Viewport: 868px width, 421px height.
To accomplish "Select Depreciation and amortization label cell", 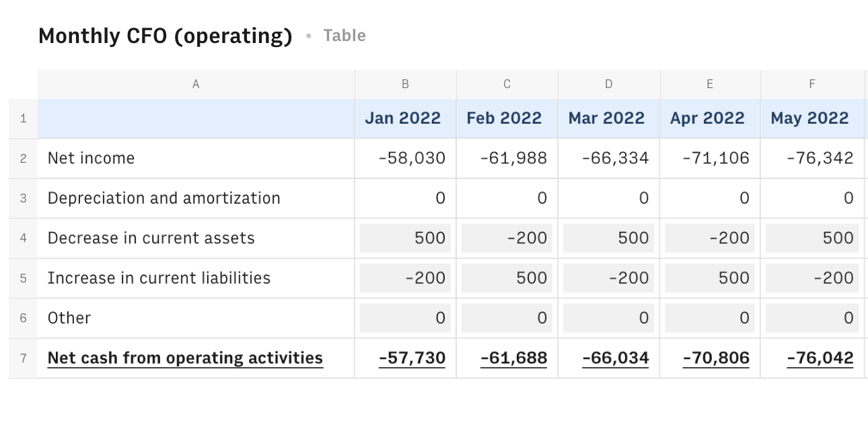I will 164,198.
